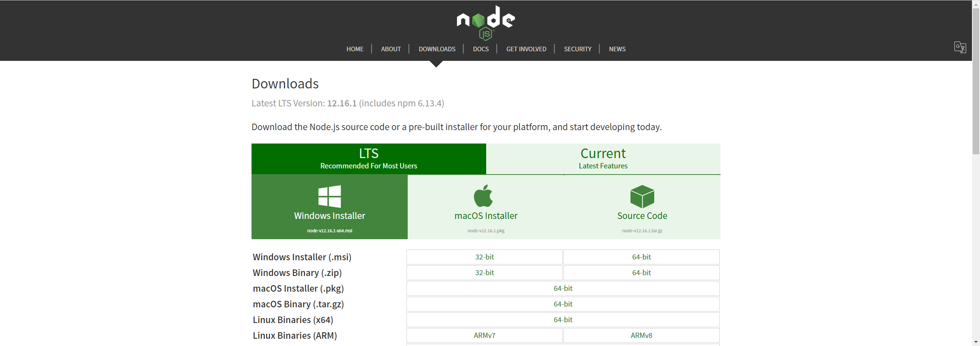This screenshot has height=346, width=980.
Task: Select the LTS Recommended tab
Action: [369, 159]
